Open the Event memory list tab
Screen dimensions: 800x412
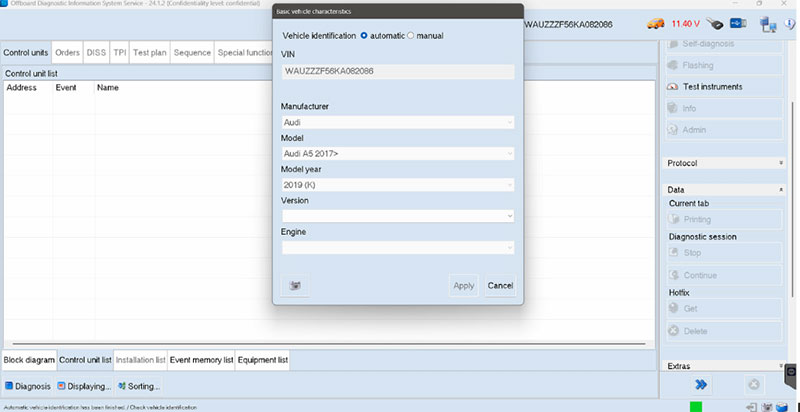(x=202, y=360)
